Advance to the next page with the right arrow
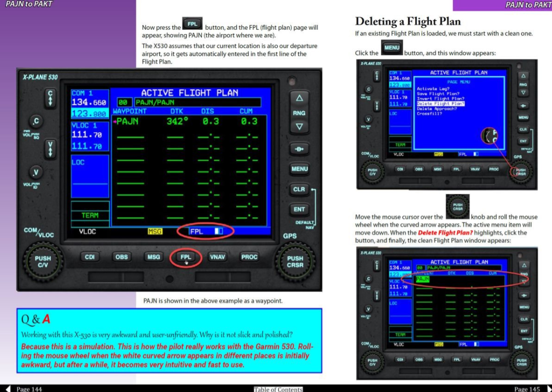Viewport: 552px width, 392px height. 548,389
